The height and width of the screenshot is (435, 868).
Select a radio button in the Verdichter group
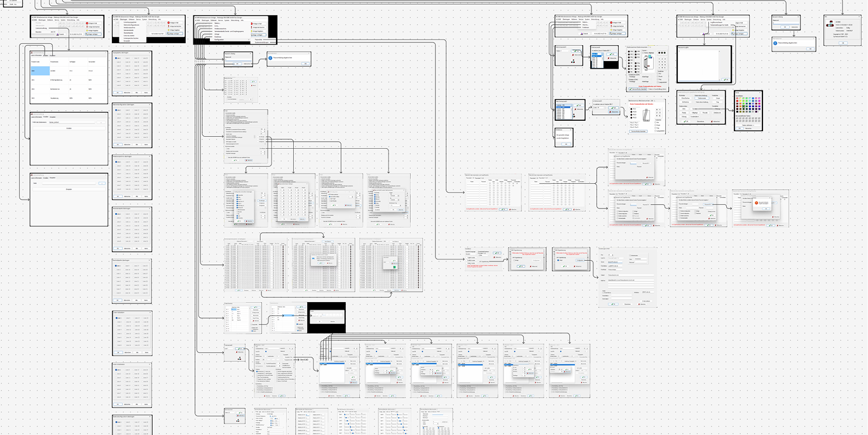tap(658, 74)
